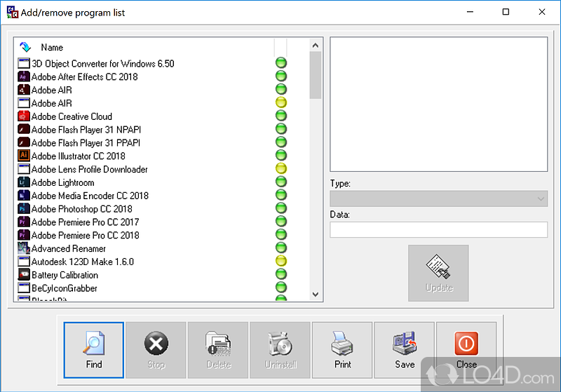The width and height of the screenshot is (561, 392).
Task: Click the Flash Player 31 NPAPI icon
Action: point(24,129)
